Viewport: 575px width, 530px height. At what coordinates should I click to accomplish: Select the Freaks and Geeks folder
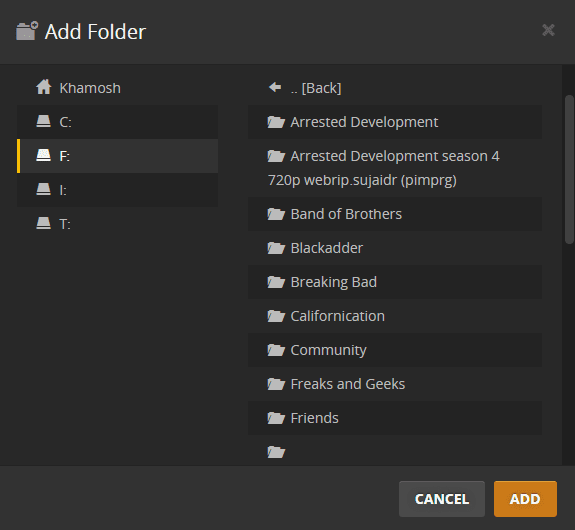[x=395, y=384]
